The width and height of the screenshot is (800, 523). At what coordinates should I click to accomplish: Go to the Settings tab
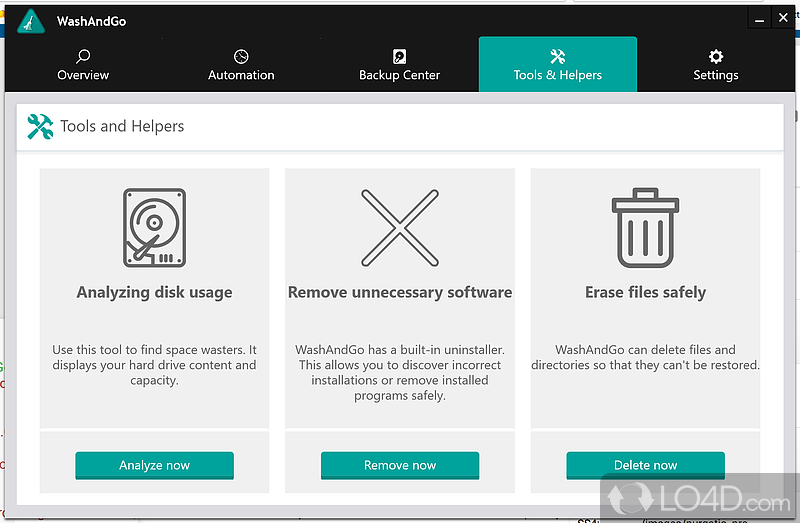(x=716, y=64)
